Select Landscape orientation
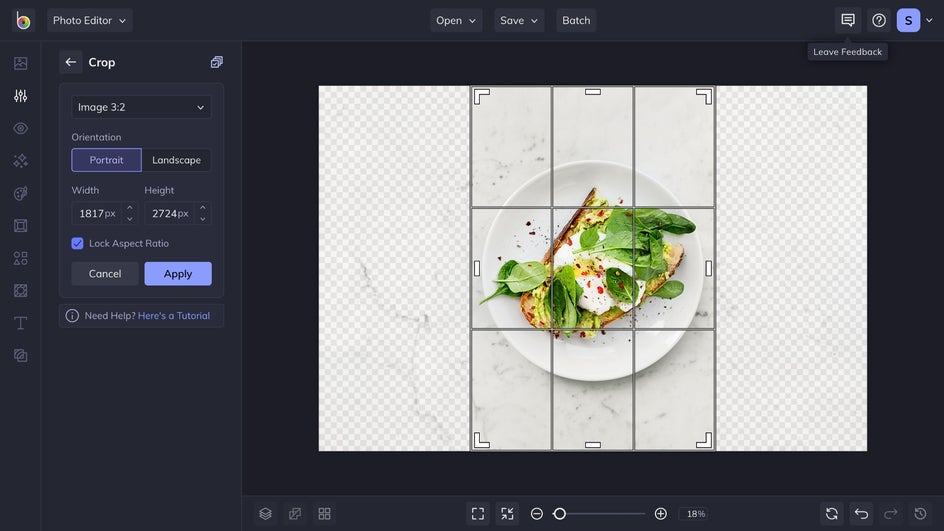This screenshot has width=944, height=531. tap(176, 160)
